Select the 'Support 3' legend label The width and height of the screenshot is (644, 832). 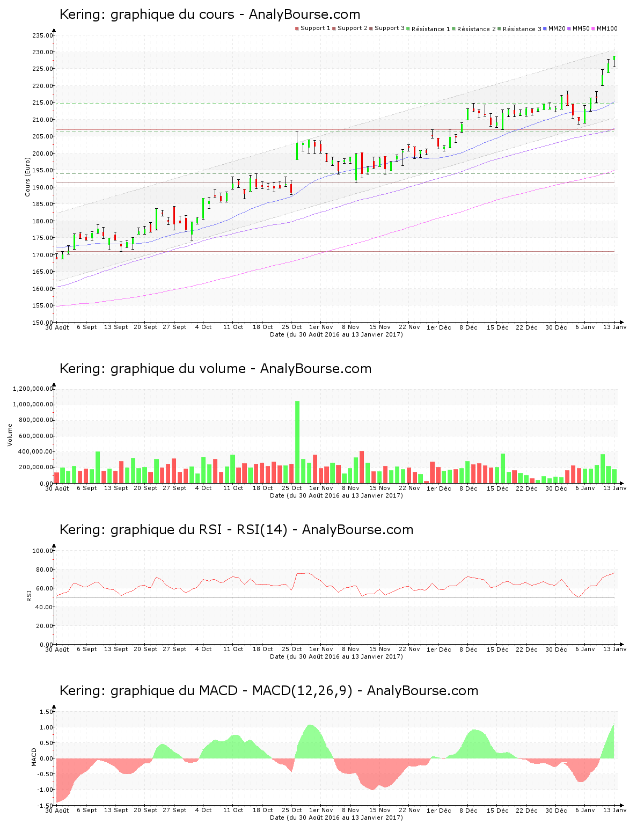pyautogui.click(x=390, y=28)
